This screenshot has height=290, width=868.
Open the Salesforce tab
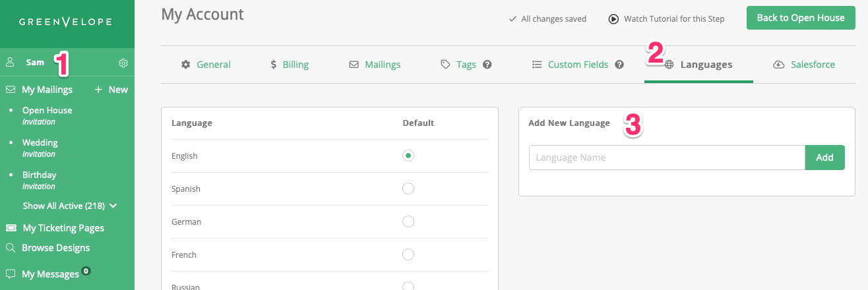tap(804, 65)
